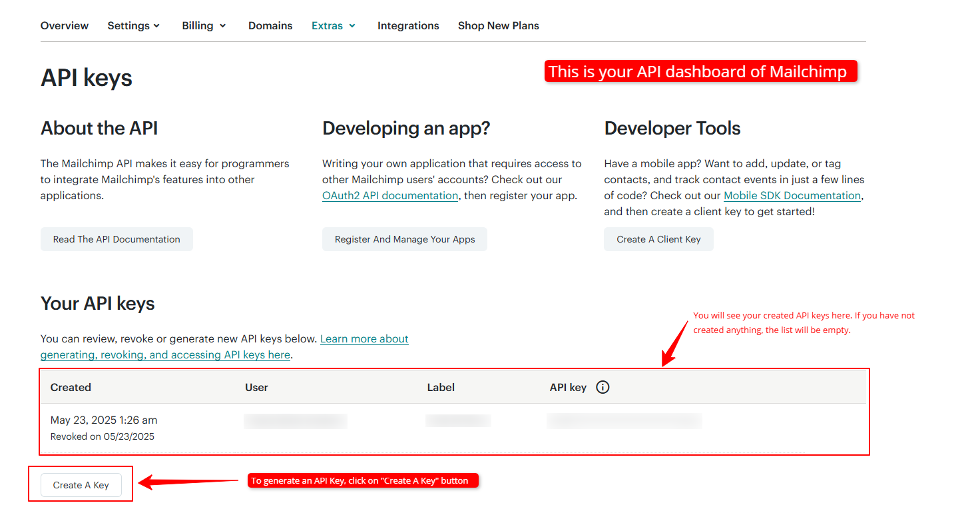980x517 pixels.
Task: Click the Developer Tools heading
Action: click(672, 128)
